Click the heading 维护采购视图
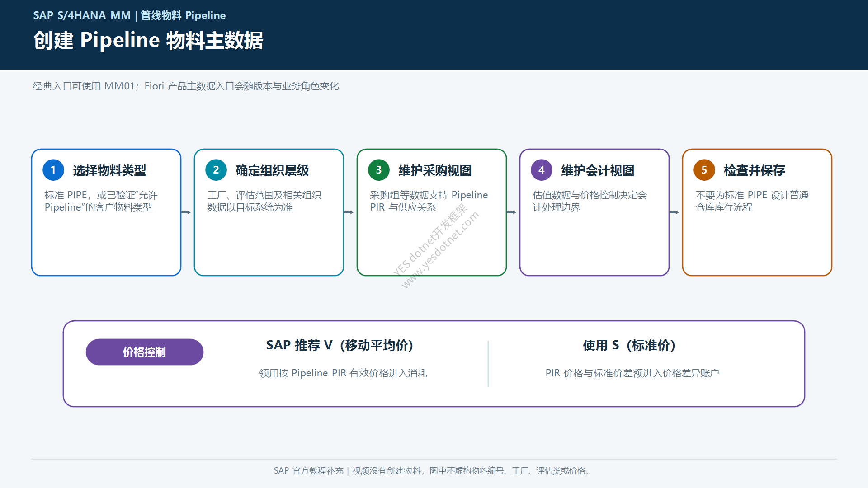 (435, 170)
